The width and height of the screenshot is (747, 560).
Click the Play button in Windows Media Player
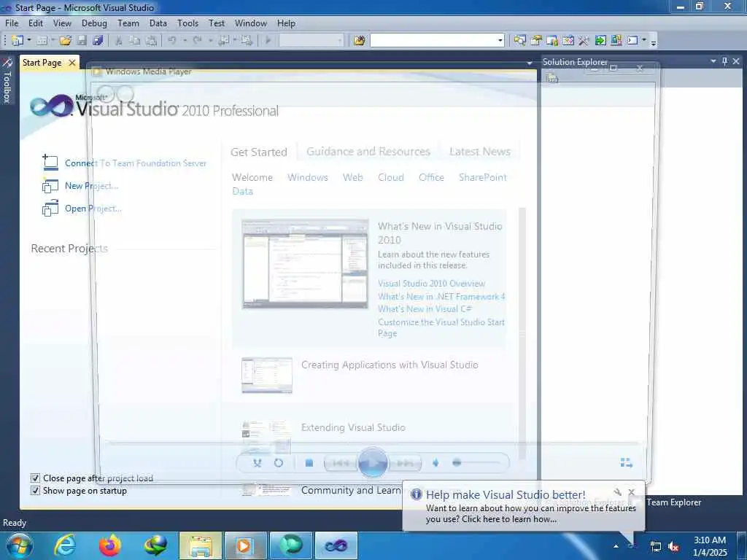[373, 462]
